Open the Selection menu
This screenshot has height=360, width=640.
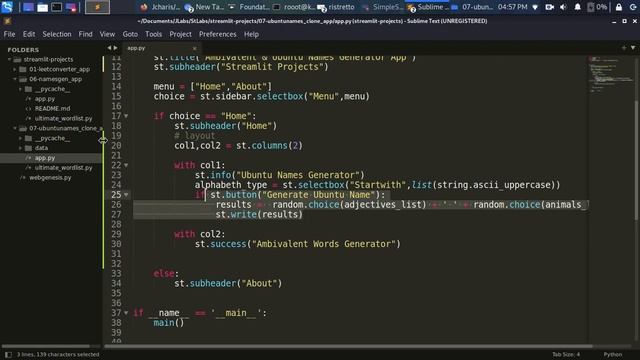coord(57,34)
